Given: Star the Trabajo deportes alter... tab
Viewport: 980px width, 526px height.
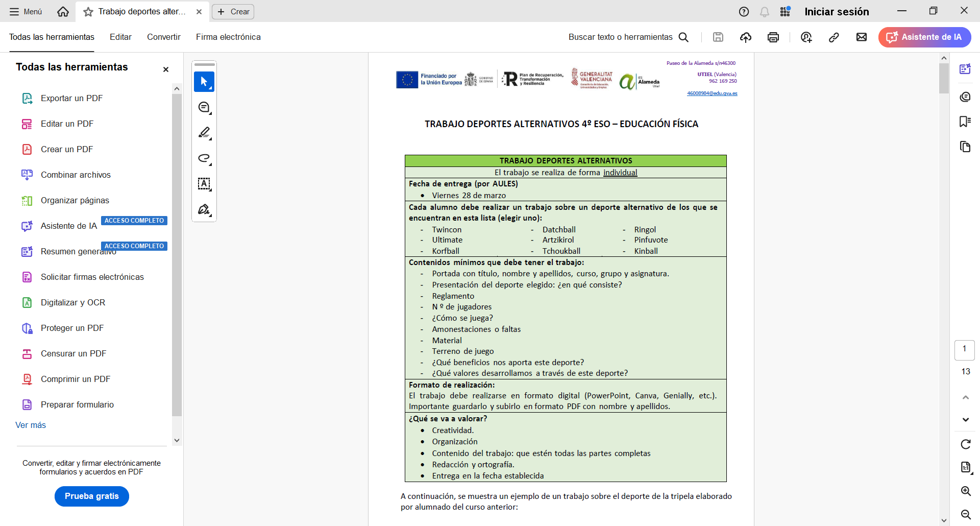Looking at the screenshot, I should coord(88,12).
